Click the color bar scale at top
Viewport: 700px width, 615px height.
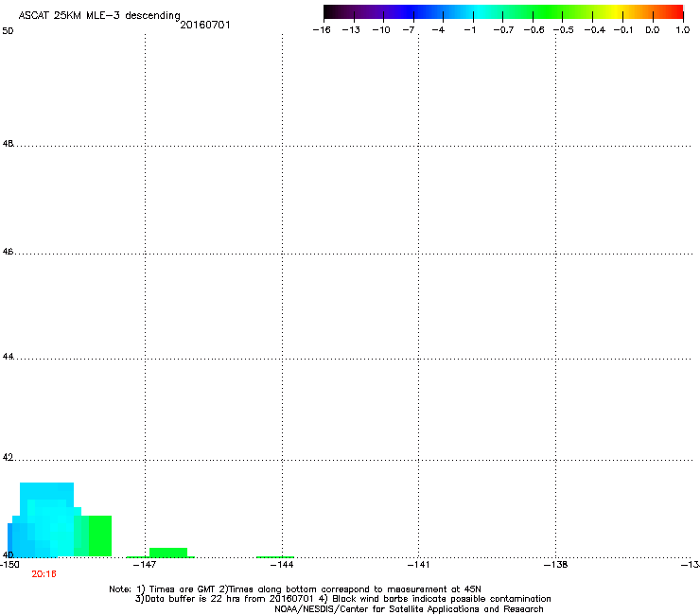[x=503, y=12]
